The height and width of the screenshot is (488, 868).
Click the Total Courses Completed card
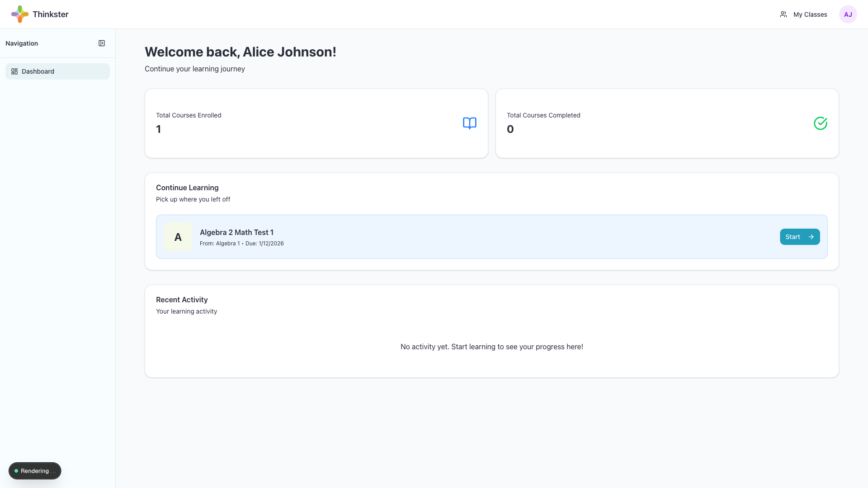[667, 123]
